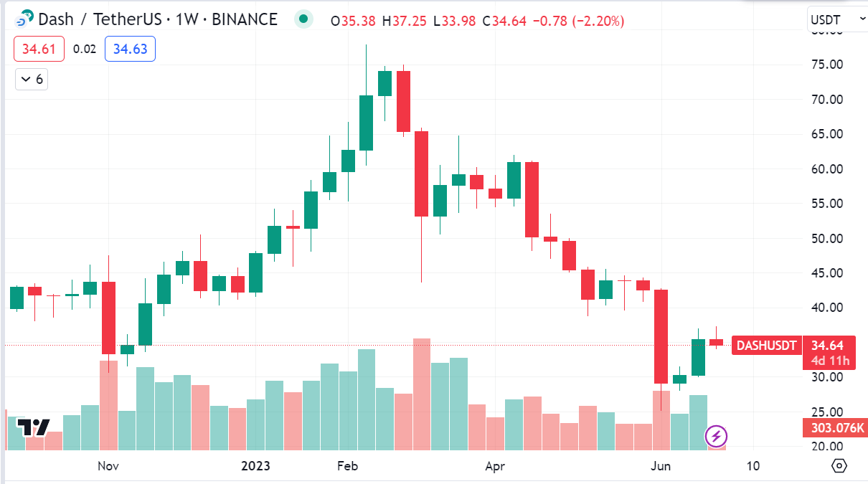Open price scale settings via the hexagon icon
Viewport: 868px width, 484px height.
[x=841, y=465]
